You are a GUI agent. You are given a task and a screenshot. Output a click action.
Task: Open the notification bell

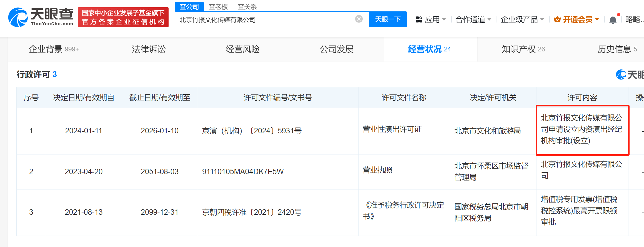tap(613, 20)
